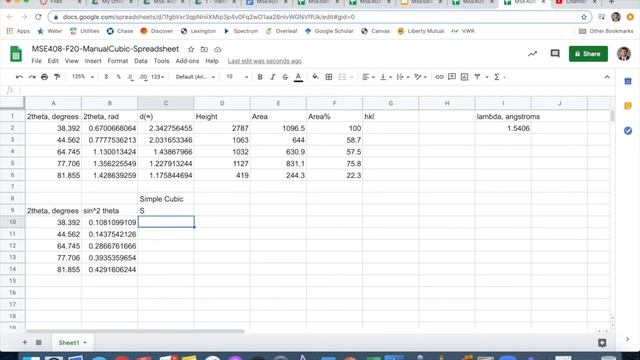
Task: Open the 125% zoom dropdown
Action: 83,77
